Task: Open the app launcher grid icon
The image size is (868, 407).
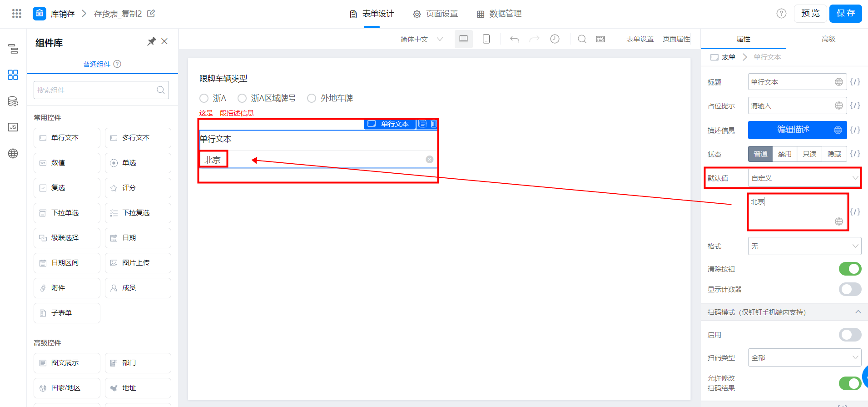Action: point(17,14)
